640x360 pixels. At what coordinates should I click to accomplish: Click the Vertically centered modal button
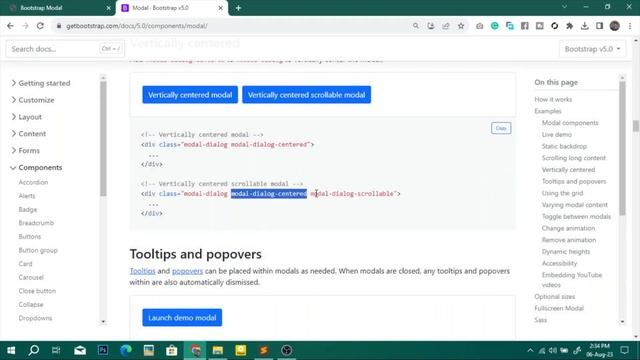[x=190, y=95]
